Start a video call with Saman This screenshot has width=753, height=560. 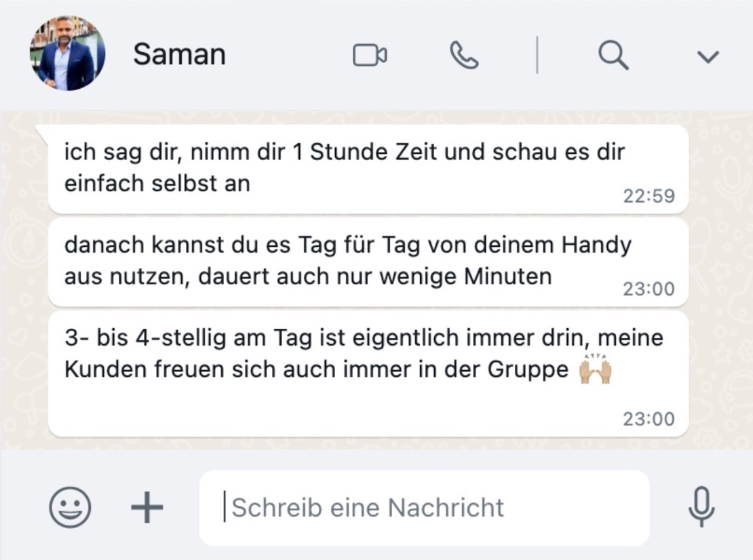[370, 55]
